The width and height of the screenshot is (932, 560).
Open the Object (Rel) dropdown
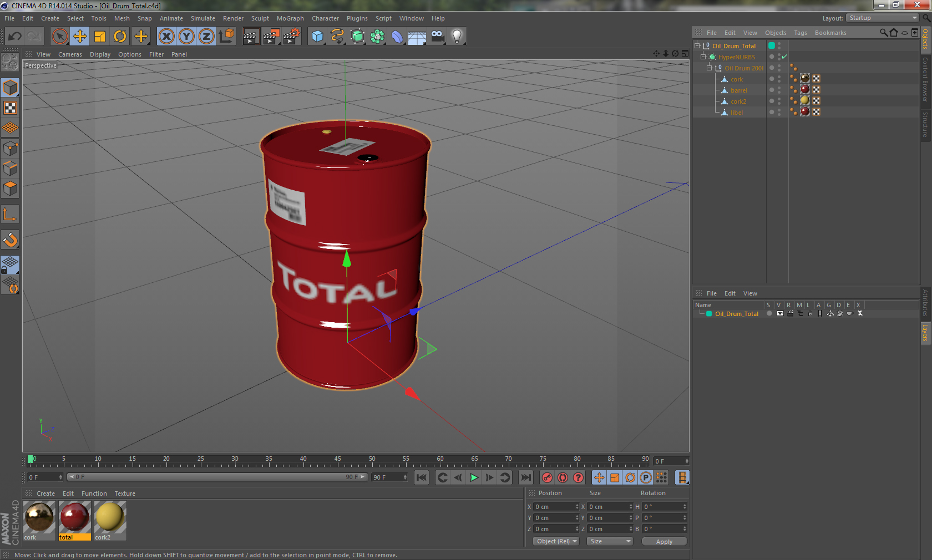pos(556,541)
